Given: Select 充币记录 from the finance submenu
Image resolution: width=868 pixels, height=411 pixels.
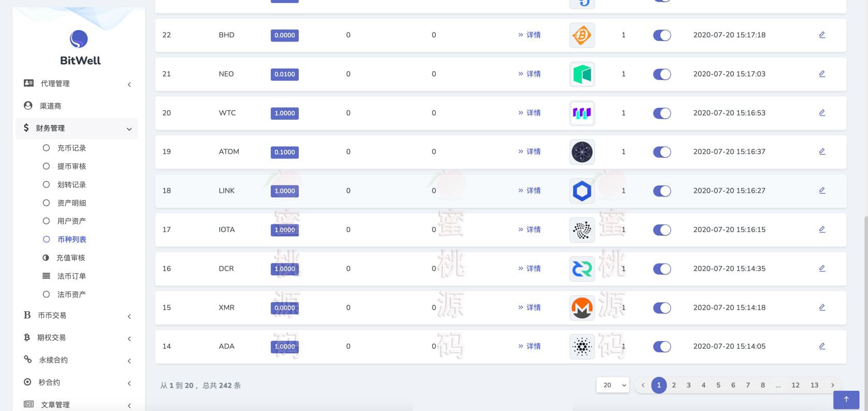Looking at the screenshot, I should pyautogui.click(x=71, y=148).
